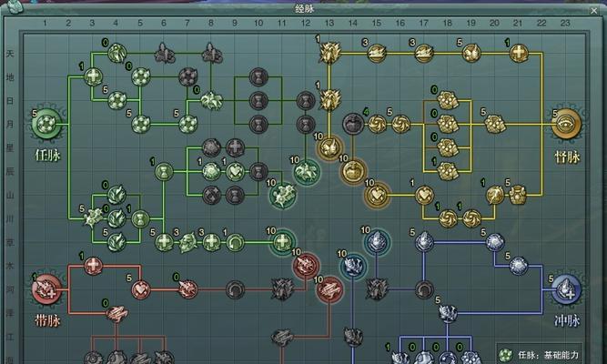Select the large red 带脉 root node
The height and width of the screenshot is (364, 607).
pos(46,289)
